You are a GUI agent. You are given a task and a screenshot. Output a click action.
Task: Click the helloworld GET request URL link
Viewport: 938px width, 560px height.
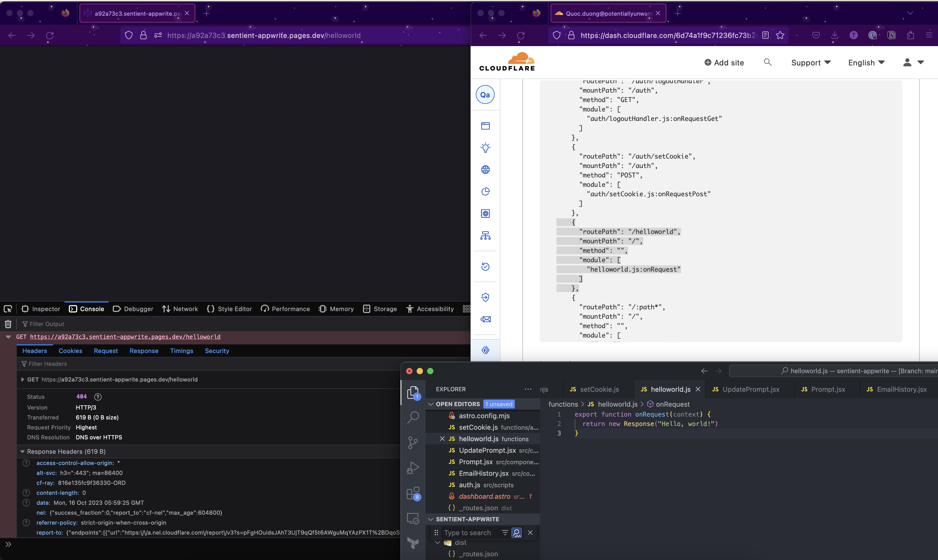pyautogui.click(x=125, y=337)
